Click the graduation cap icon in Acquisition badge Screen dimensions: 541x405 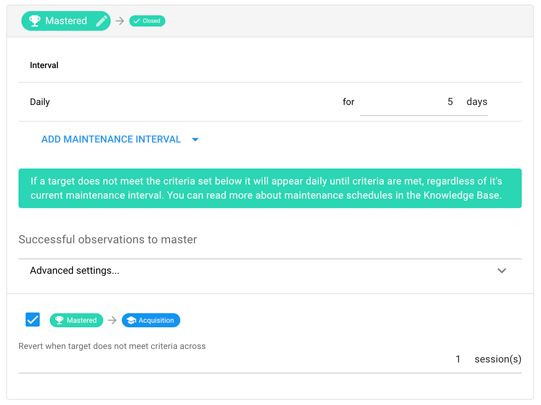(x=131, y=320)
